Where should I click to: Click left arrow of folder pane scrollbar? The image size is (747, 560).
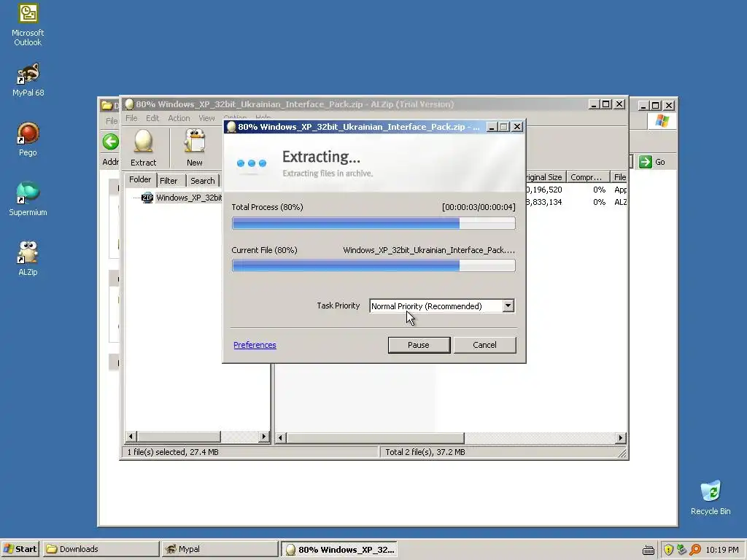click(131, 436)
